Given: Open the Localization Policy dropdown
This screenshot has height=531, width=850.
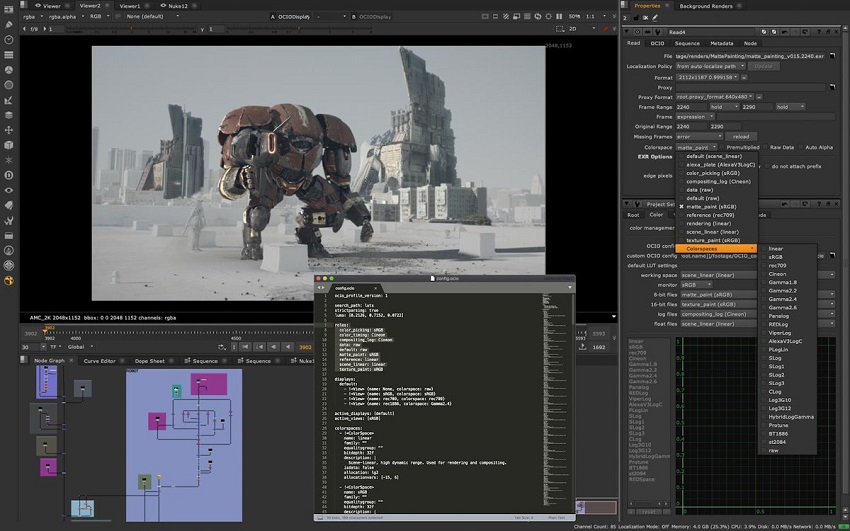Looking at the screenshot, I should (x=710, y=66).
